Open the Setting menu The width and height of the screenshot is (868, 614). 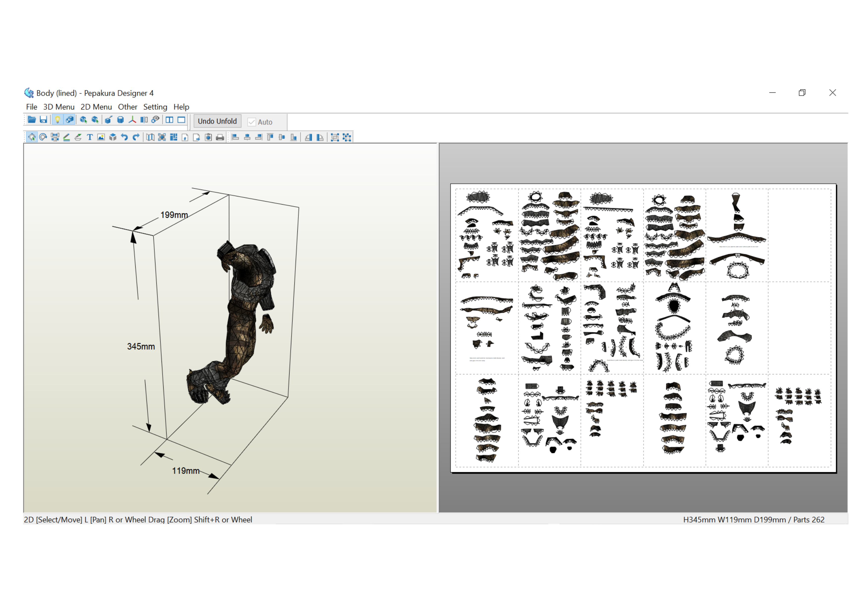(x=155, y=107)
